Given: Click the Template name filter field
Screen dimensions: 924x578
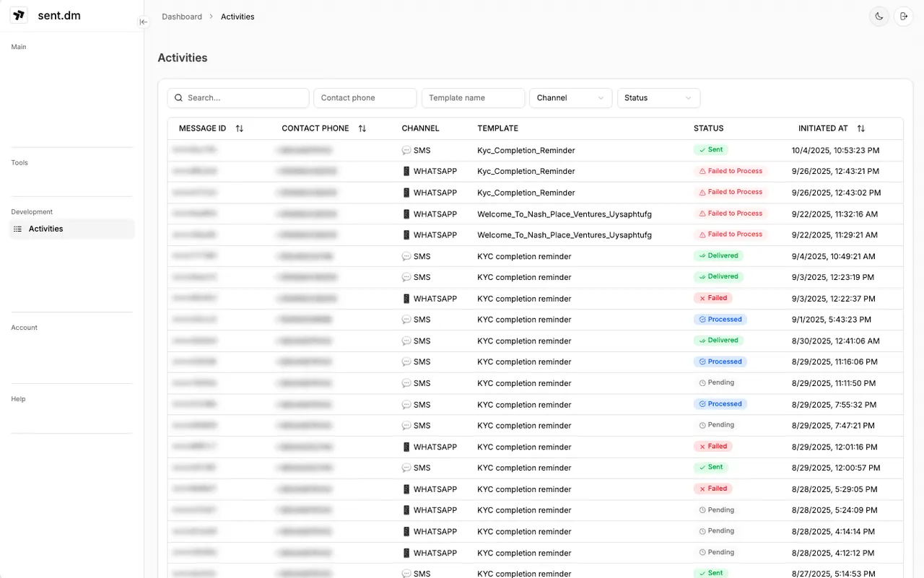Looking at the screenshot, I should pos(473,98).
